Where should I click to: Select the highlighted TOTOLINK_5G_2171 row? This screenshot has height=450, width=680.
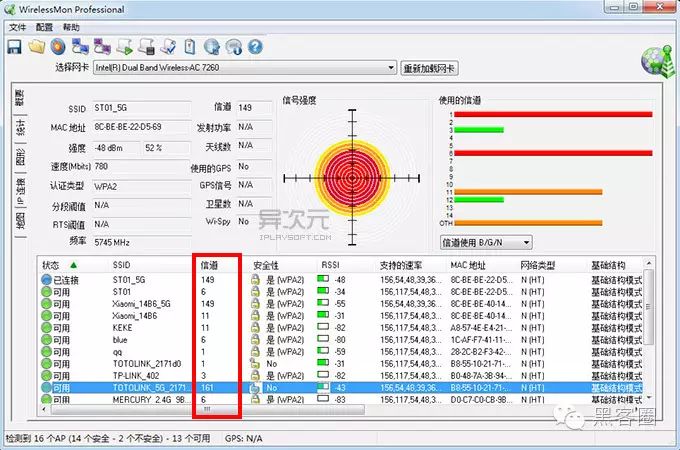pos(342,388)
